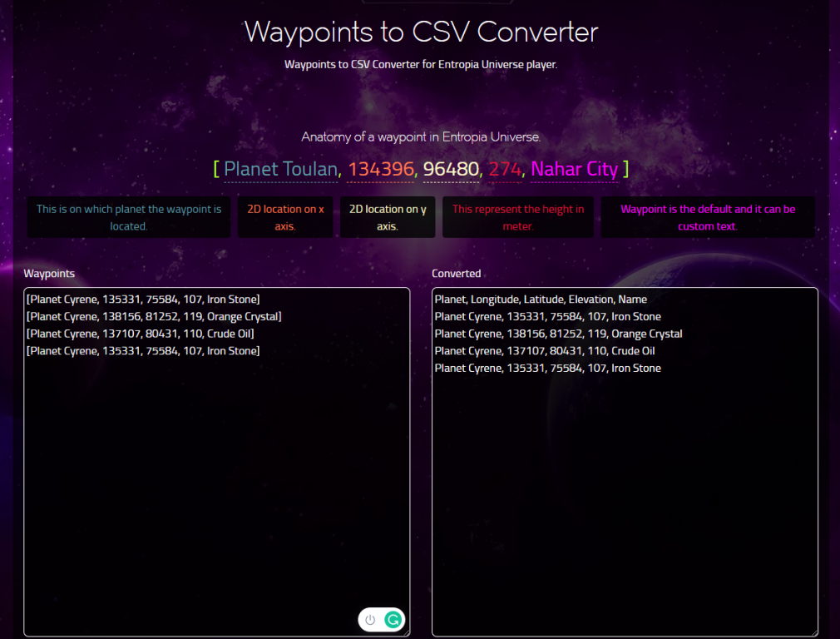This screenshot has height=639, width=840.
Task: Click the Waypoints textarea resize handle
Action: [406, 632]
